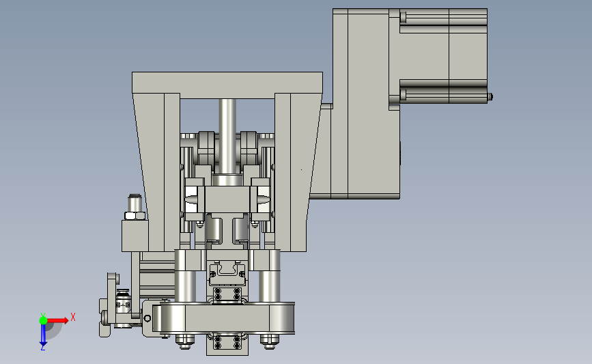This screenshot has width=592, height=364.
Task: Select the small bolt protruding from the motor end
Action: (x=490, y=97)
